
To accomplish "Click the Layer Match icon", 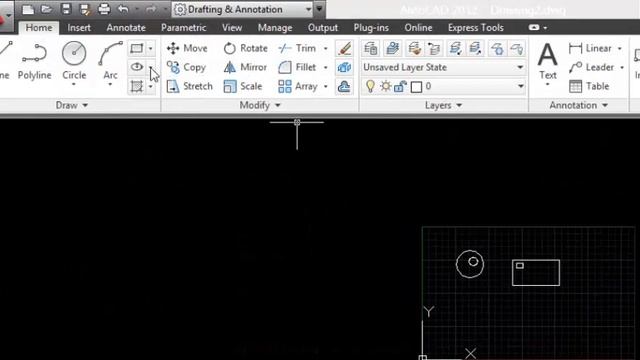I will coord(414,49).
